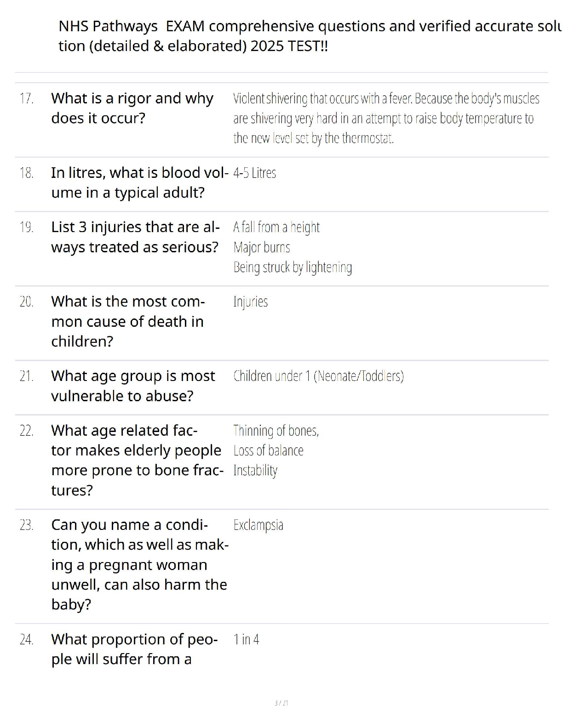The image size is (563, 728).
Task: Select question 21 about vulnerability to abuse
Action: click(133, 386)
